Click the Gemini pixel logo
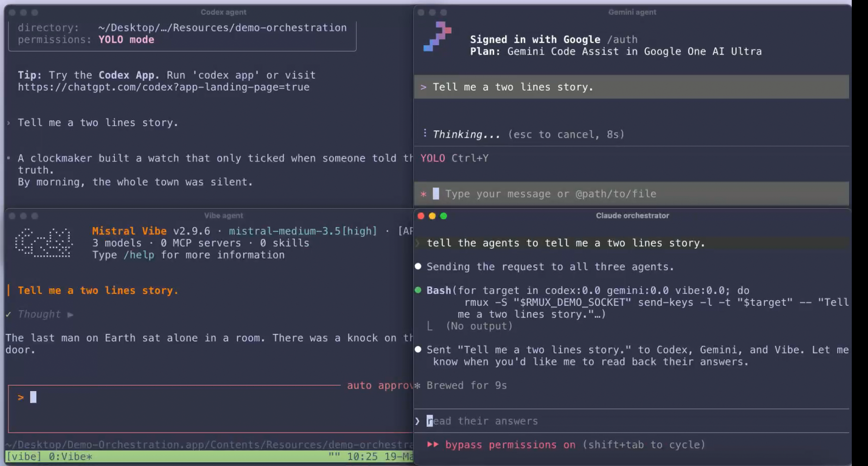Viewport: 868px width, 466px height. (x=438, y=36)
